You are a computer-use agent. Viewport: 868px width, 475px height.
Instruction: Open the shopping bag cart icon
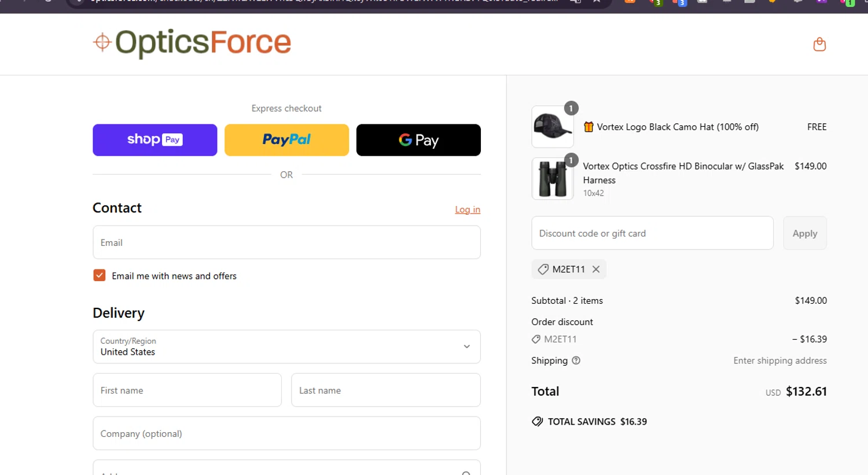(x=819, y=45)
